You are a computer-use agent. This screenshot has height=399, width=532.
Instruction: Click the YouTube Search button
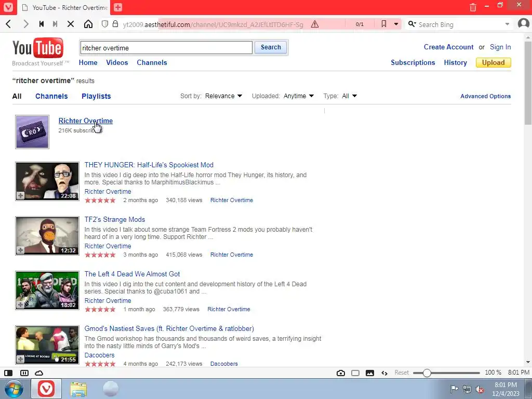click(x=271, y=47)
